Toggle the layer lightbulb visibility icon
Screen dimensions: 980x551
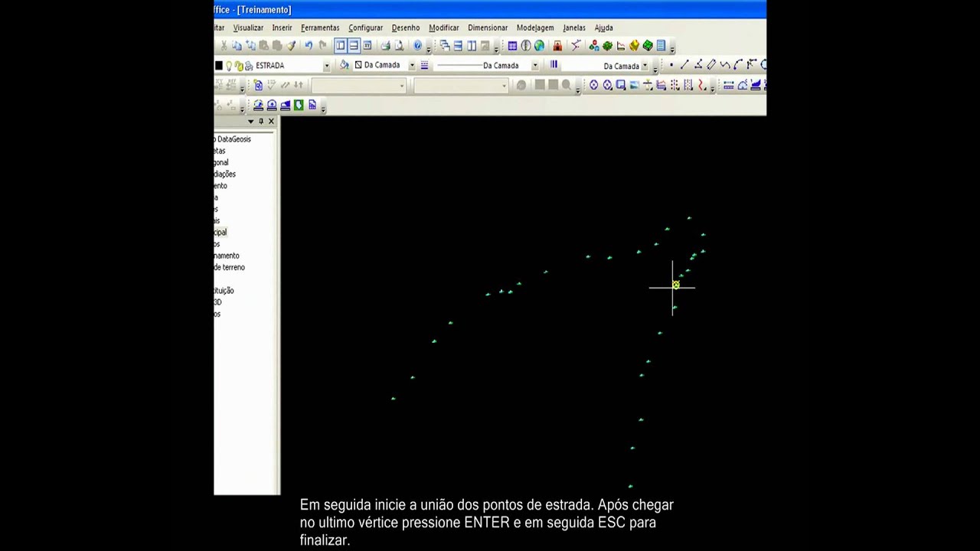pos(229,66)
